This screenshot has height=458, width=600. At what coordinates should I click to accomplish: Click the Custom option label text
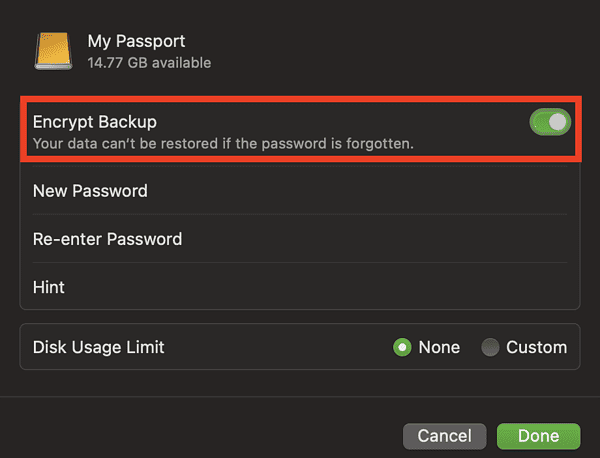(536, 347)
